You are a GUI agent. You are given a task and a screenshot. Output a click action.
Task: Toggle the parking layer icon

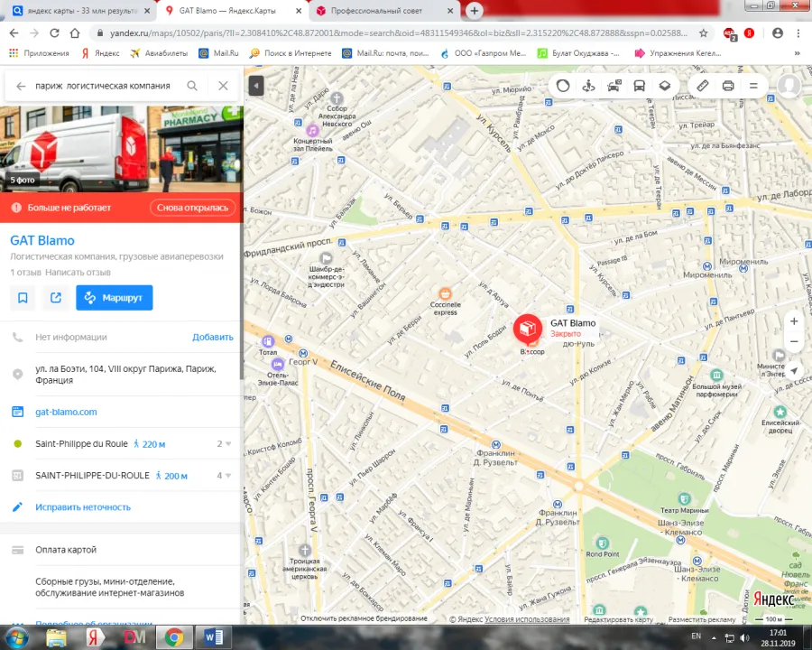(x=614, y=86)
